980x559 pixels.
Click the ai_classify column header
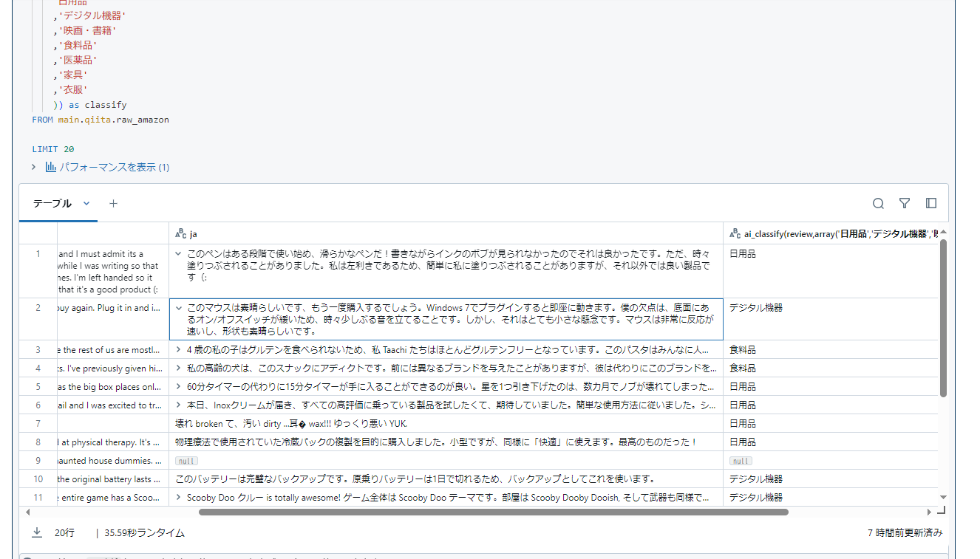coord(831,234)
